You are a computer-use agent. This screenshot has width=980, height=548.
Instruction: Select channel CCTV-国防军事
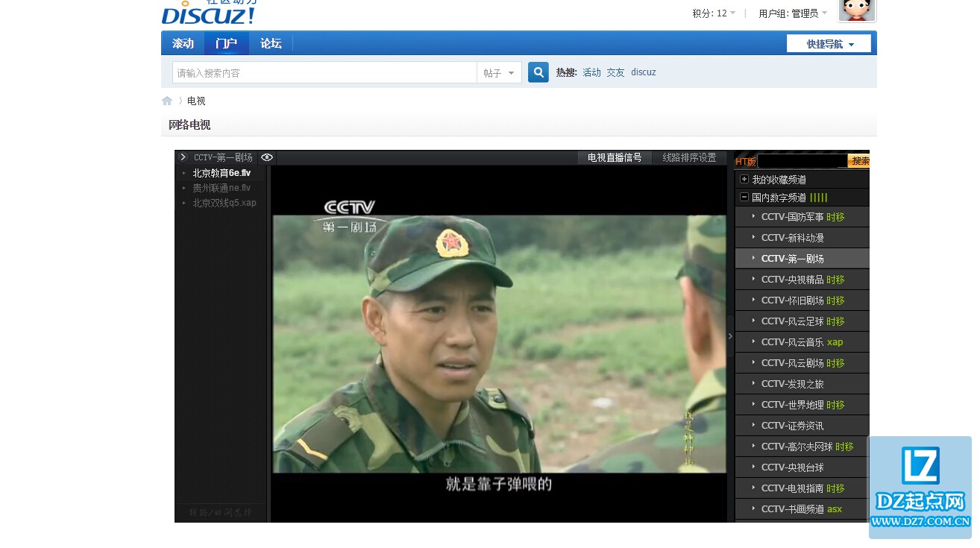pos(802,217)
